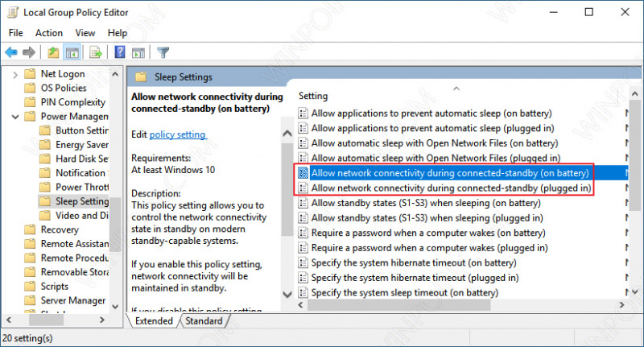This screenshot has width=644, height=347.
Task: Click the 'policy setting' edit link
Action: click(178, 134)
